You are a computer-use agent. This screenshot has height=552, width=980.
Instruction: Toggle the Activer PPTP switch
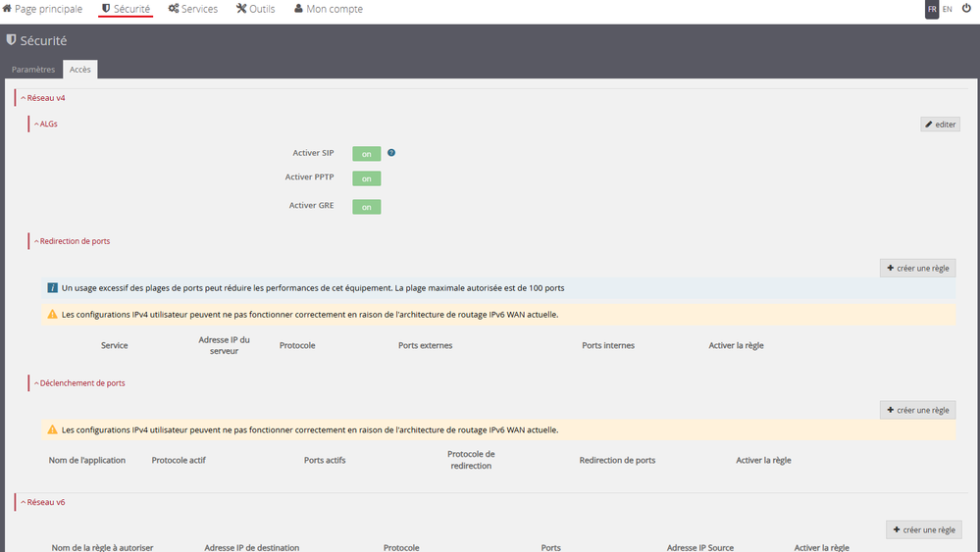coord(366,178)
